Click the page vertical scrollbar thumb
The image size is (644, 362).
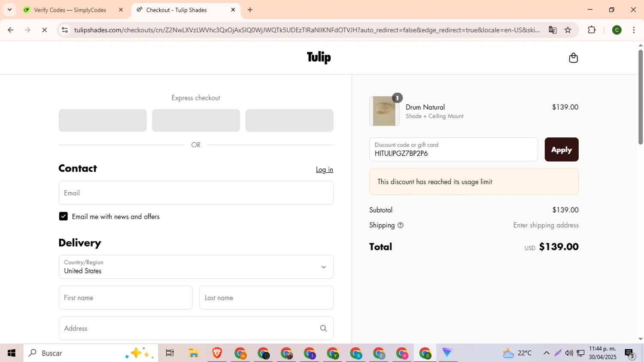[641, 97]
